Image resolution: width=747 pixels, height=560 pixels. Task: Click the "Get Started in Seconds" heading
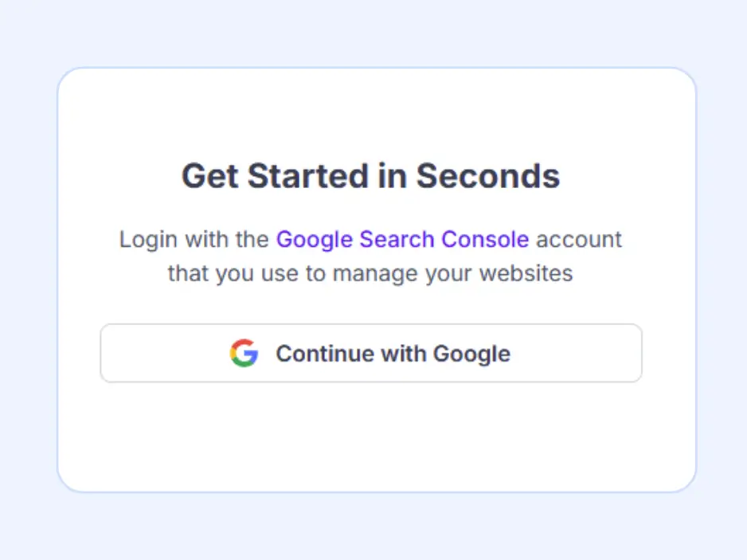click(x=371, y=176)
